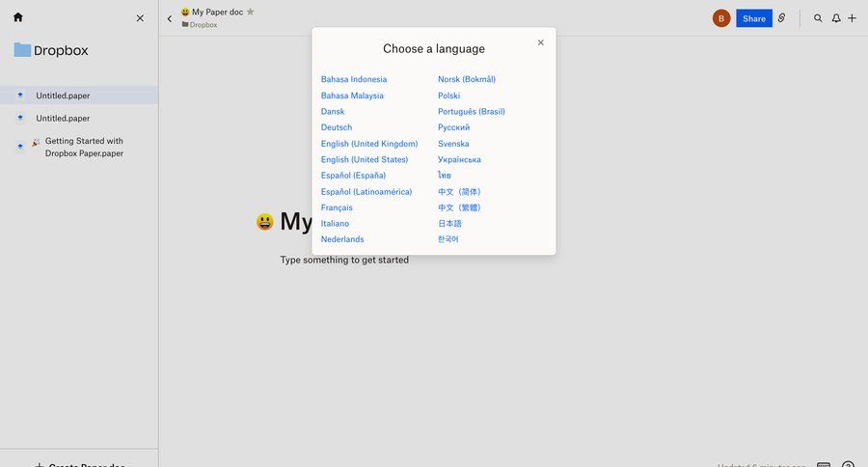Go to the Home icon in sidebar
This screenshot has height=467, width=868.
click(x=17, y=17)
